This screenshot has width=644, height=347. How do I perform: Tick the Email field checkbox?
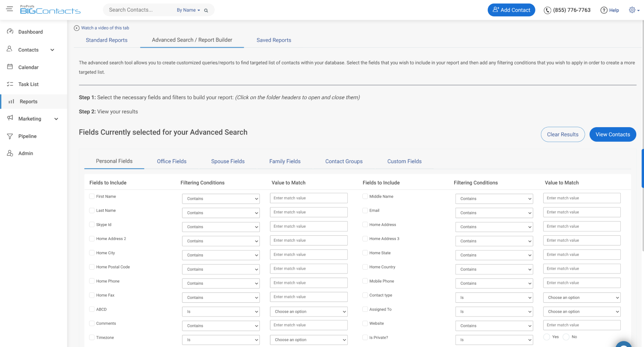coord(365,210)
